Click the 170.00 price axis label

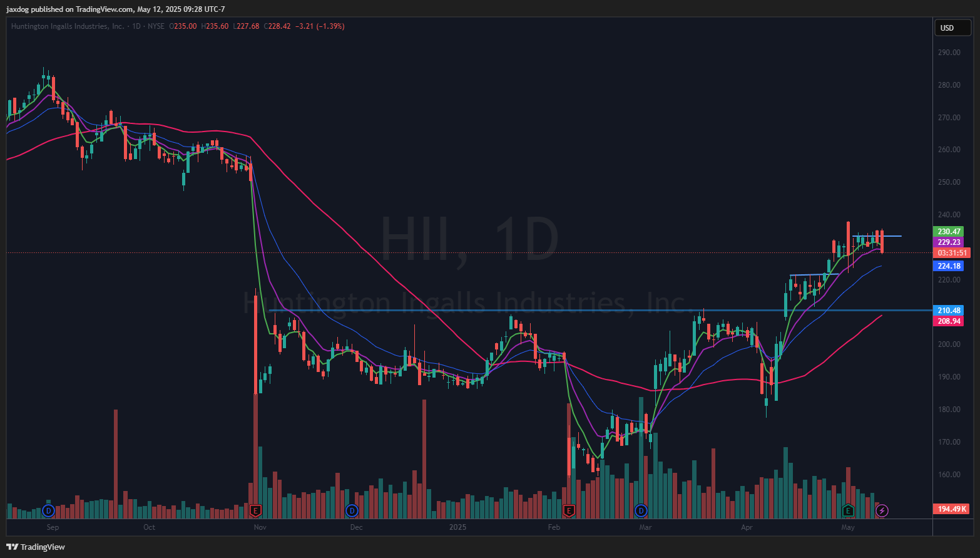(949, 442)
